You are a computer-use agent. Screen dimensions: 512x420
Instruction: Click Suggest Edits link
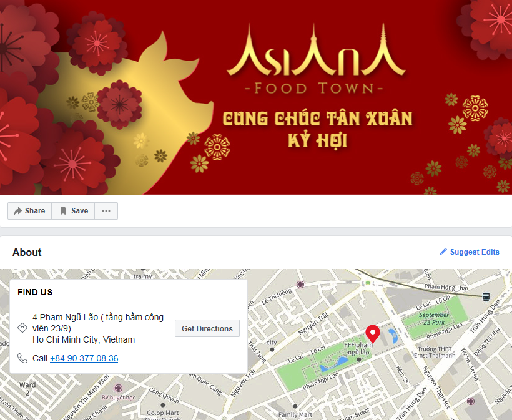(x=475, y=252)
